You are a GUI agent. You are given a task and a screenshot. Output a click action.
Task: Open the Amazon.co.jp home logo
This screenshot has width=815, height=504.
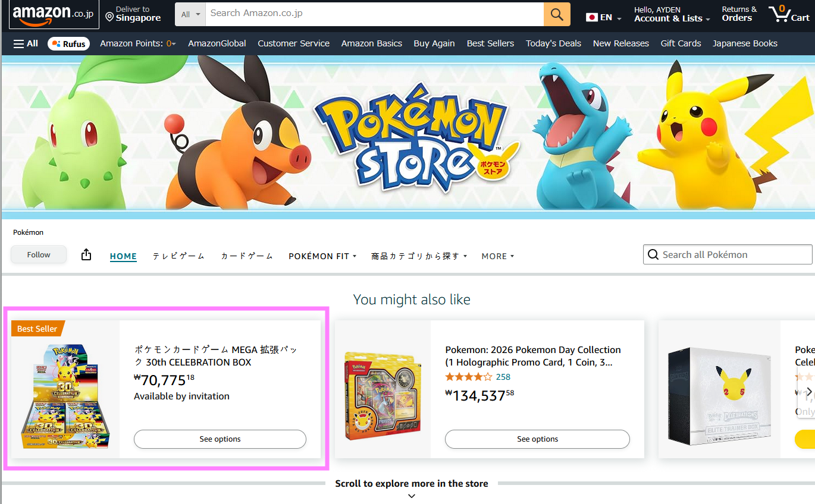pos(54,14)
